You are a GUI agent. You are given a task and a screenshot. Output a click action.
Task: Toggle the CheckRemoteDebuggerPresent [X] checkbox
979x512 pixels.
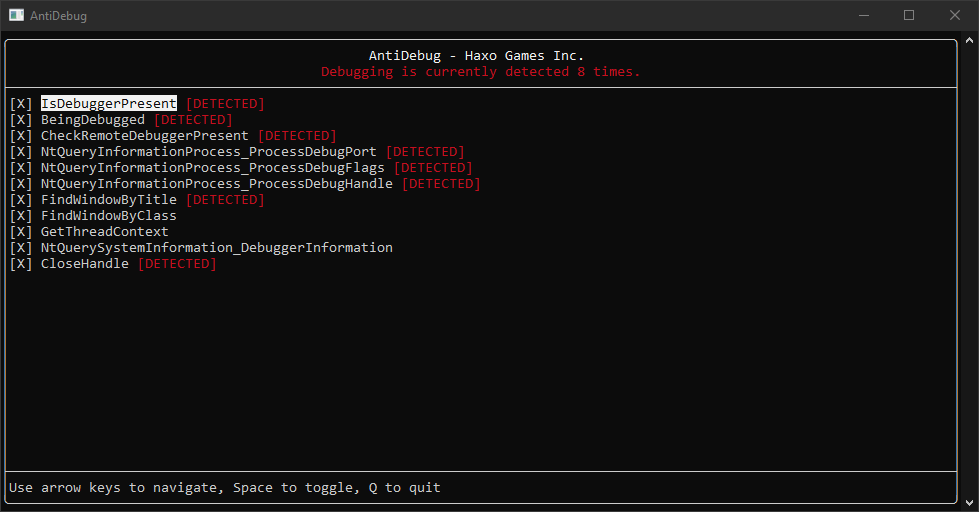click(x=21, y=135)
